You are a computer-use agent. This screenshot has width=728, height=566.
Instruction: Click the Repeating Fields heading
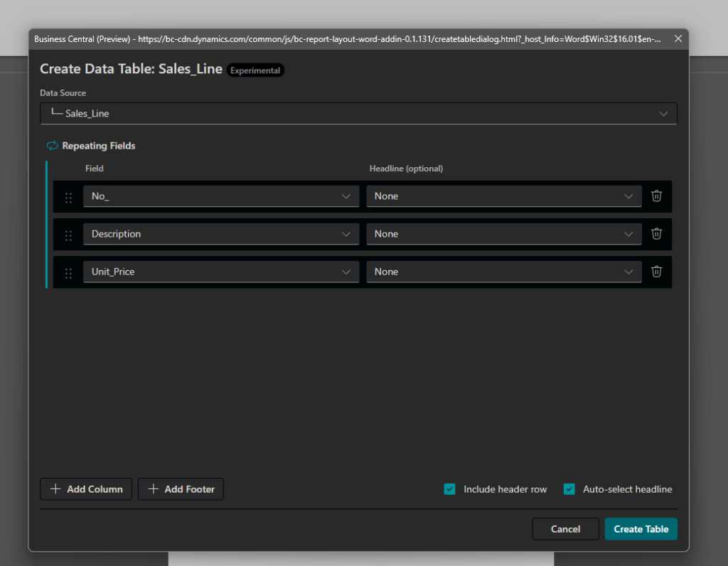click(98, 146)
